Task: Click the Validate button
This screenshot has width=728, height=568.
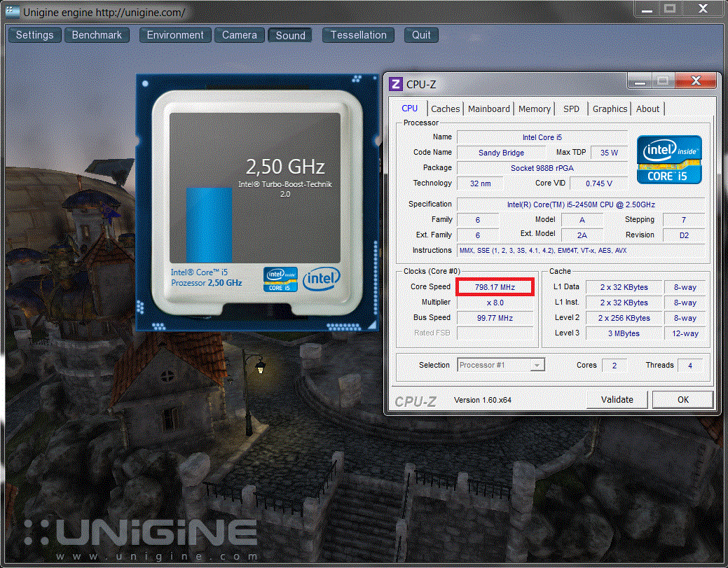Action: [x=617, y=399]
